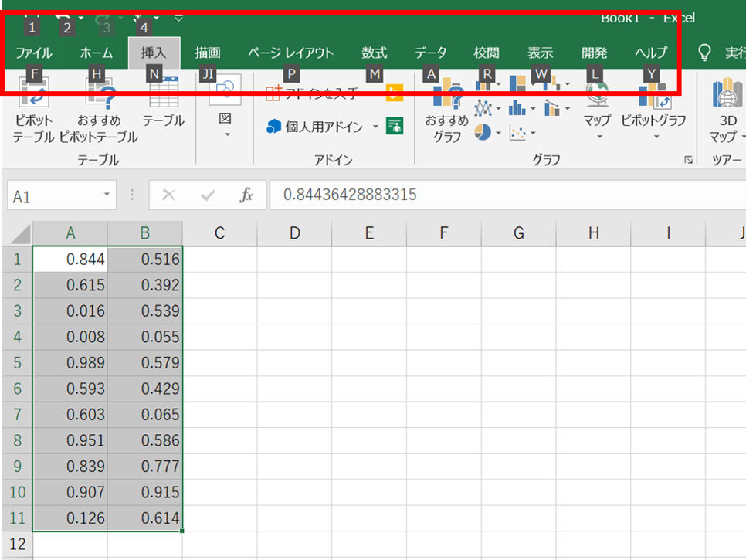This screenshot has height=560, width=746.
Task: Select row 12 header
Action: 18,545
